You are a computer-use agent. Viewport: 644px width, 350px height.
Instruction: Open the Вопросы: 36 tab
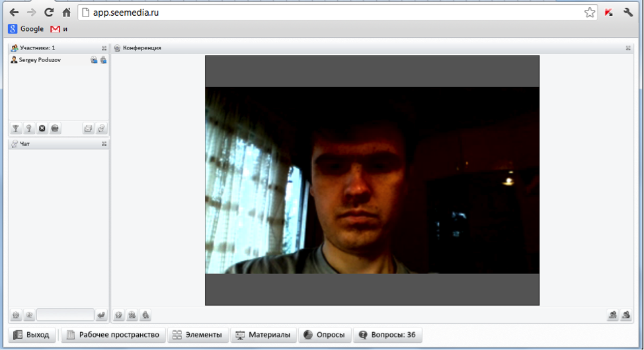(387, 335)
